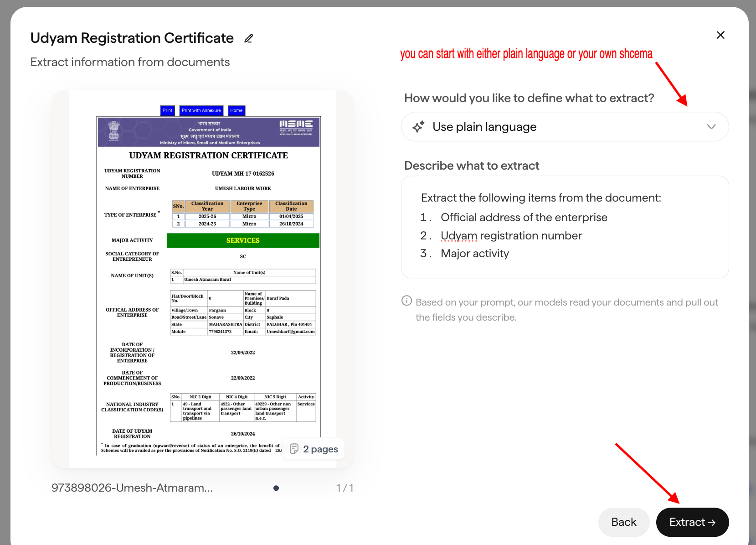Click the dropdown chevron arrow
The image size is (756, 545).
pos(711,127)
